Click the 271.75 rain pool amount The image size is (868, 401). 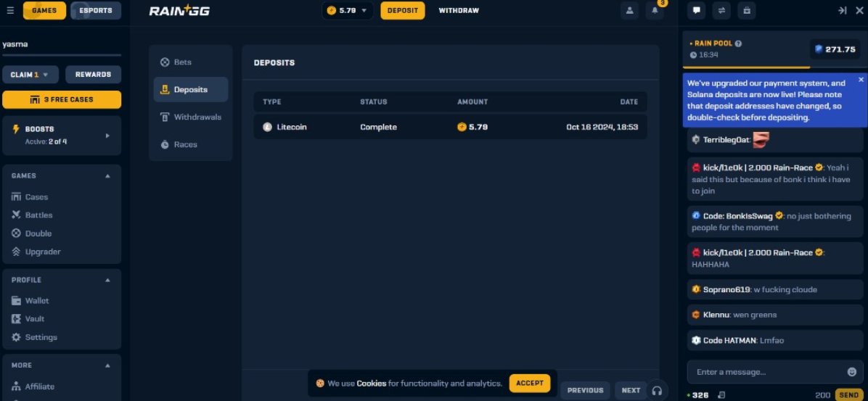(835, 49)
